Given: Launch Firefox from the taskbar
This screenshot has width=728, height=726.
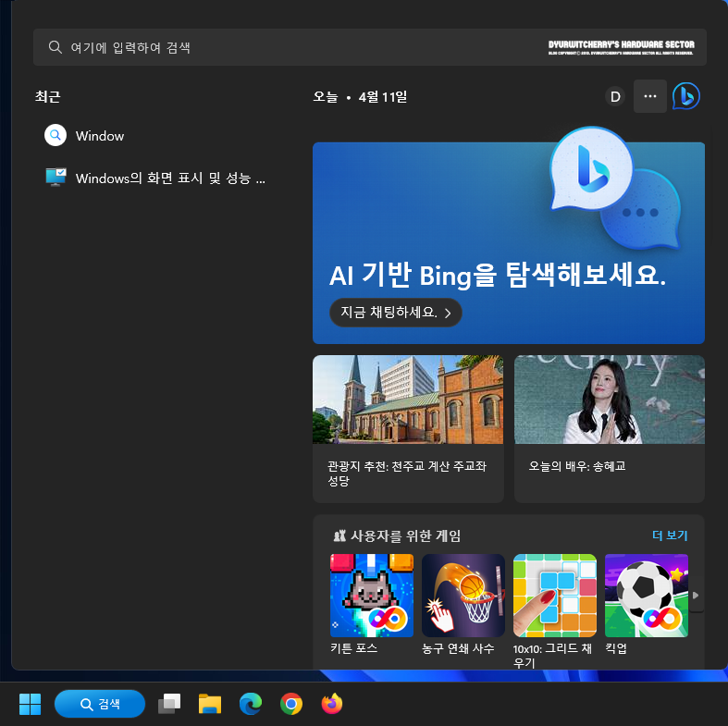Looking at the screenshot, I should [332, 704].
